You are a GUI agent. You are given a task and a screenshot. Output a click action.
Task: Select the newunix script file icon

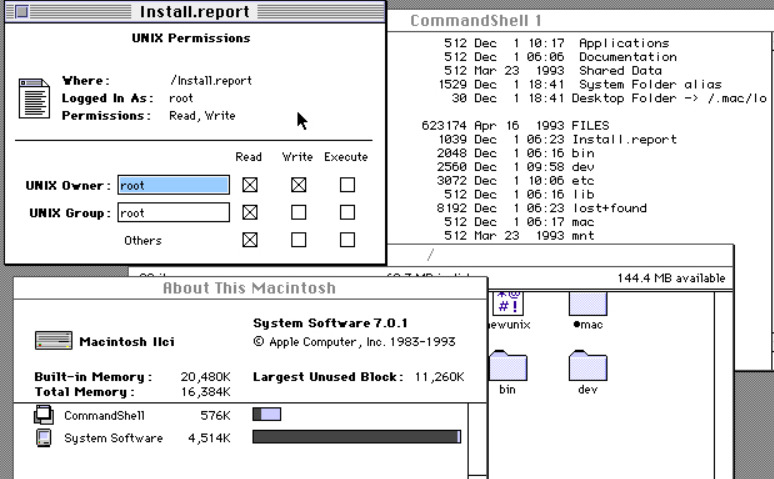507,301
